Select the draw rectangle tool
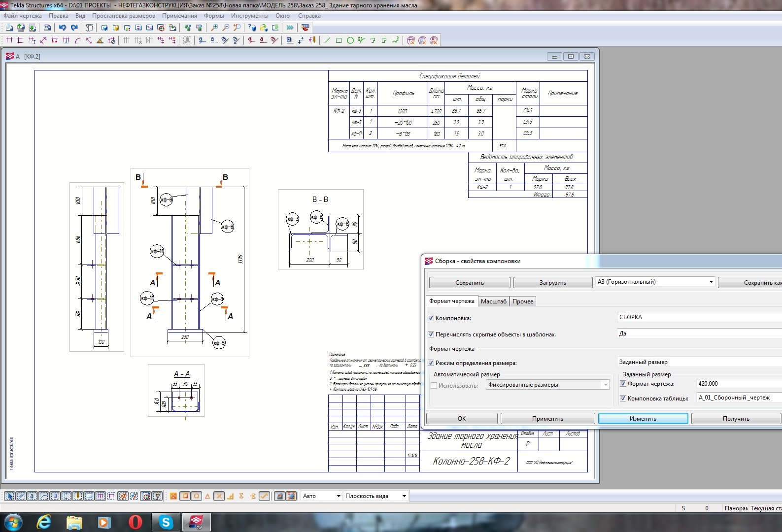Image resolution: width=782 pixels, height=532 pixels. tap(339, 40)
